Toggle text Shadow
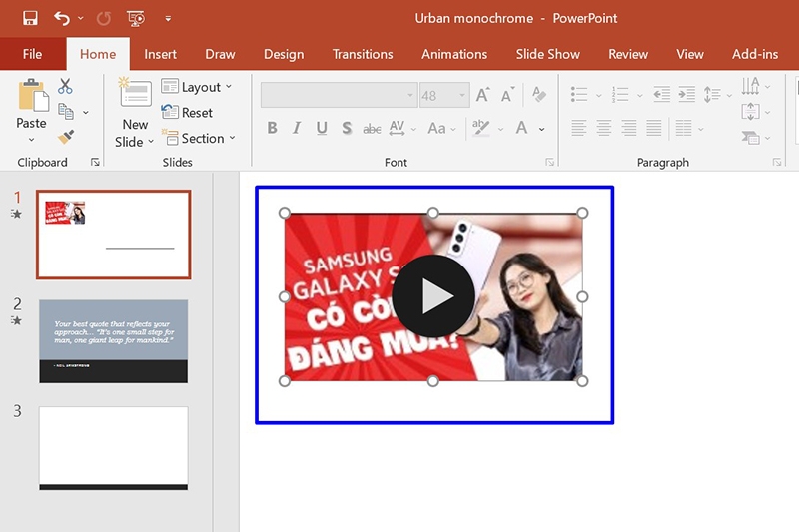 click(347, 129)
